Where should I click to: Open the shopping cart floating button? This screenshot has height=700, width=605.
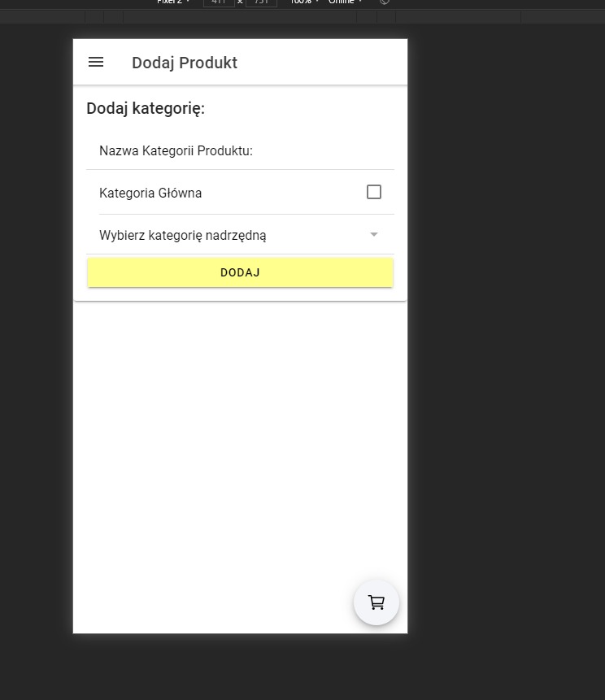click(x=376, y=602)
